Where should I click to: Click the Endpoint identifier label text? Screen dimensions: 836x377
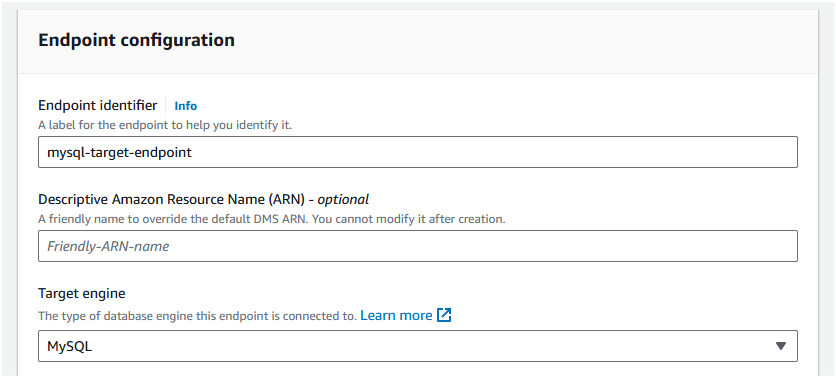click(x=98, y=105)
